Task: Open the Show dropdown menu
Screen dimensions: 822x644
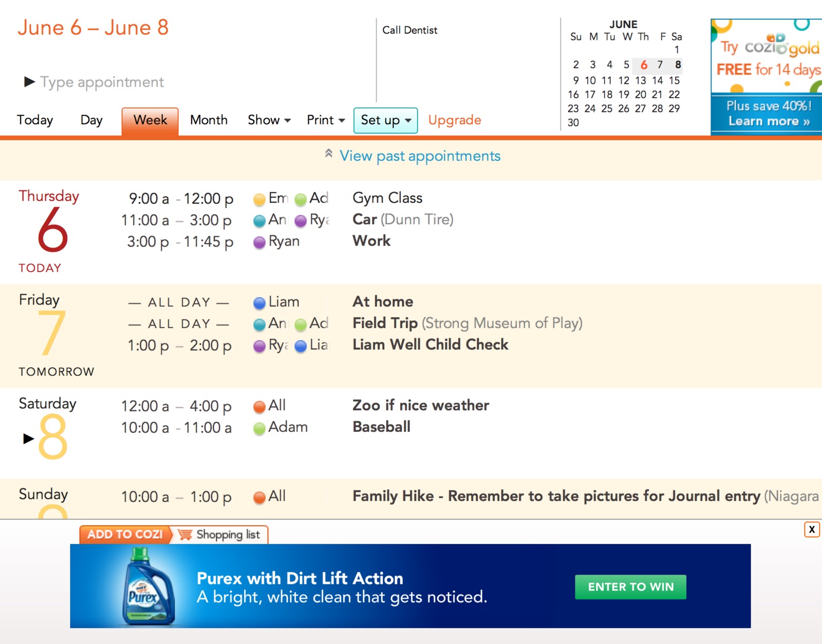Action: click(269, 120)
